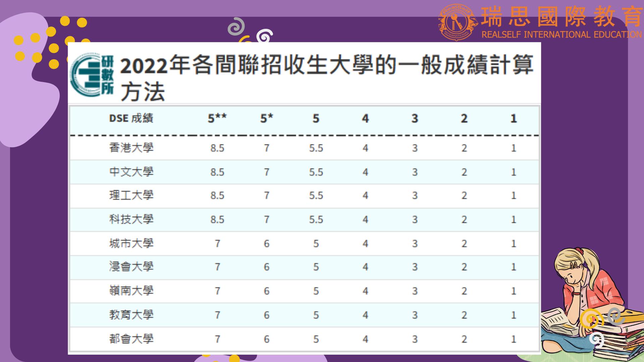644x362 pixels.
Task: Select the 浸會大學 row label
Action: [x=131, y=267]
